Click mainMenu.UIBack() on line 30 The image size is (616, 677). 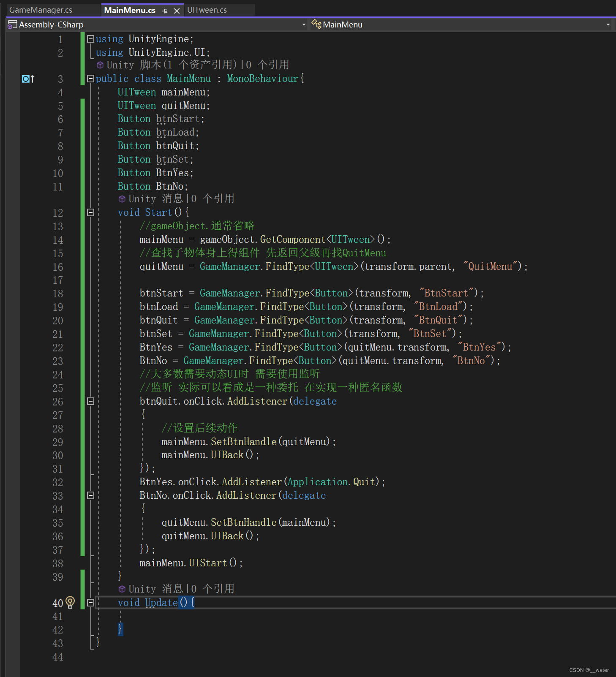coord(207,455)
